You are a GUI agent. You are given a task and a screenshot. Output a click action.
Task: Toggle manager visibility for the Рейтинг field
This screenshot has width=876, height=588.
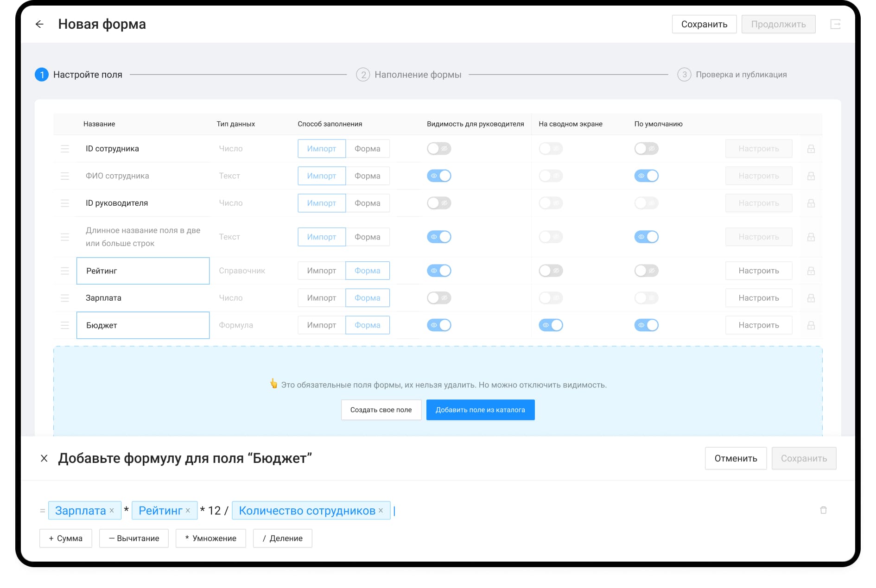439,271
